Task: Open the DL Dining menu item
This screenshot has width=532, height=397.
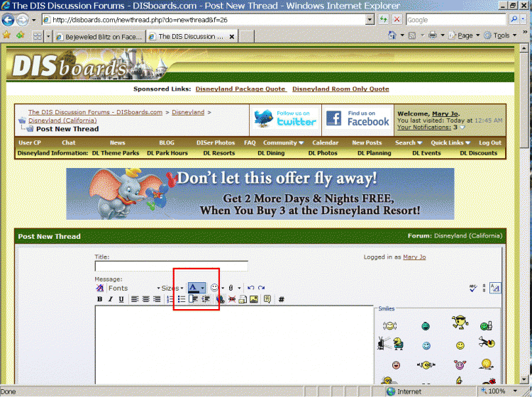Action: pyautogui.click(x=271, y=153)
